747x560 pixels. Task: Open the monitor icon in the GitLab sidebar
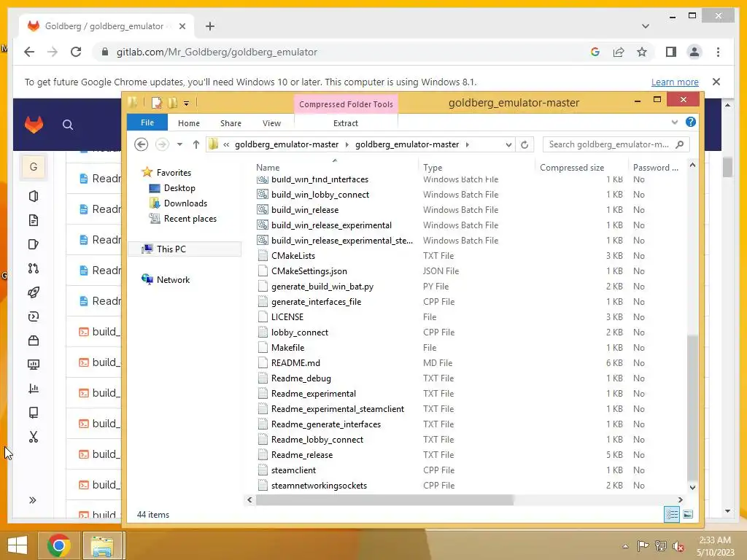click(34, 365)
